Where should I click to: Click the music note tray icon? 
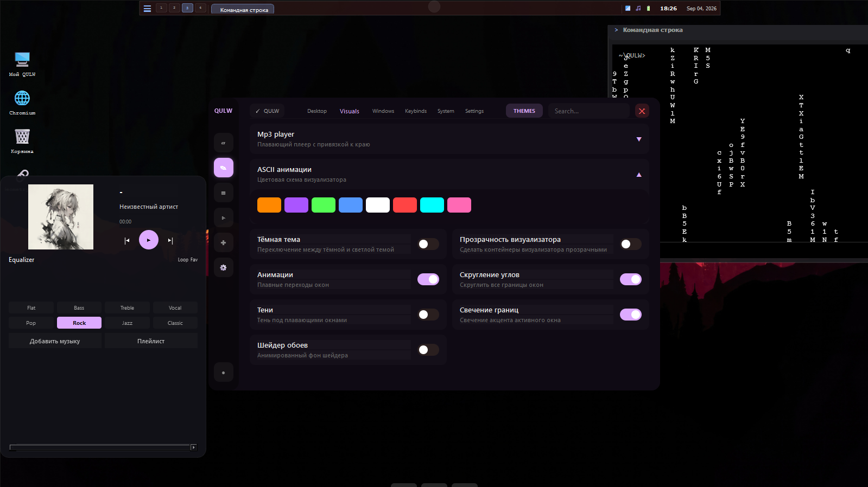click(x=638, y=8)
